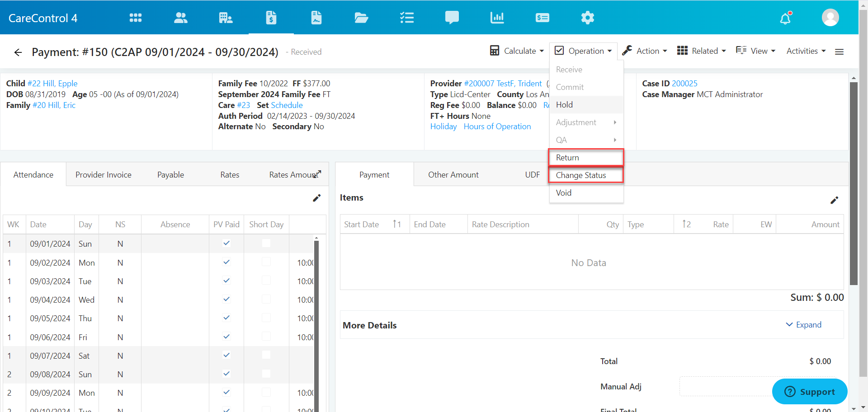Open the settings gear icon

click(x=587, y=17)
